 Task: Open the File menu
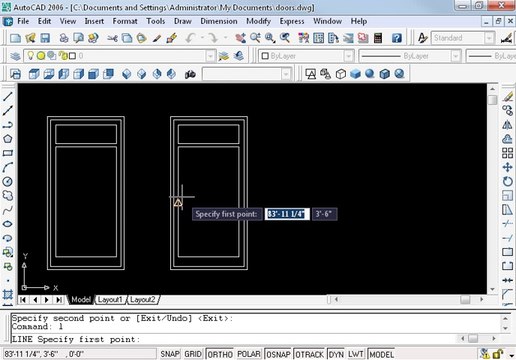[x=23, y=21]
